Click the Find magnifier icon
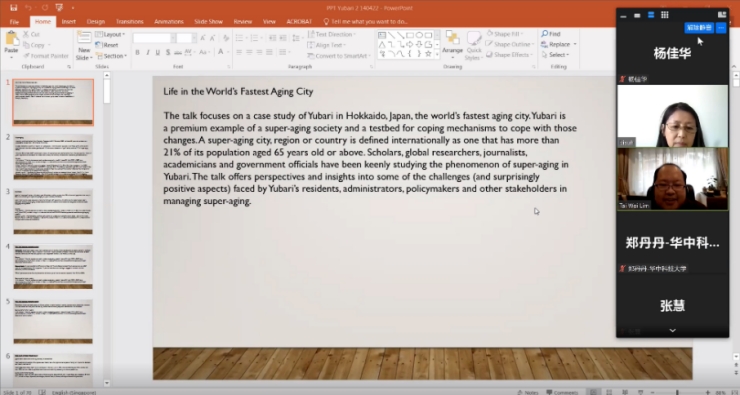 (545, 34)
